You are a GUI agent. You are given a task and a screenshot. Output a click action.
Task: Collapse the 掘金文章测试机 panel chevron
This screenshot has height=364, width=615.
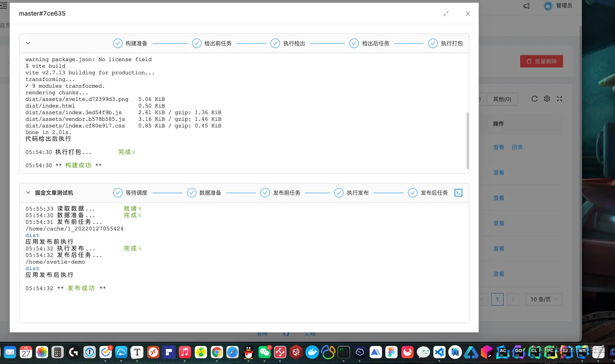point(28,193)
